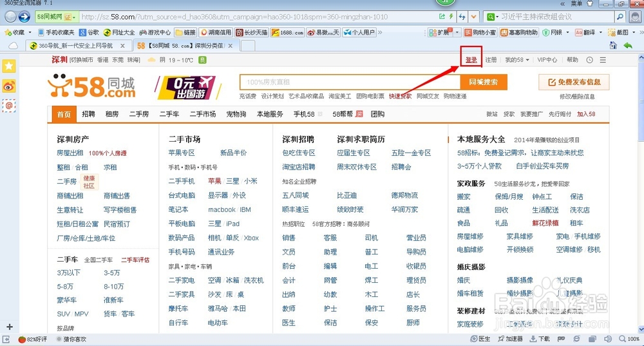The height and width of the screenshot is (346, 644).
Task: Open the 长沙天猫 bookmark
Action: pyautogui.click(x=251, y=32)
